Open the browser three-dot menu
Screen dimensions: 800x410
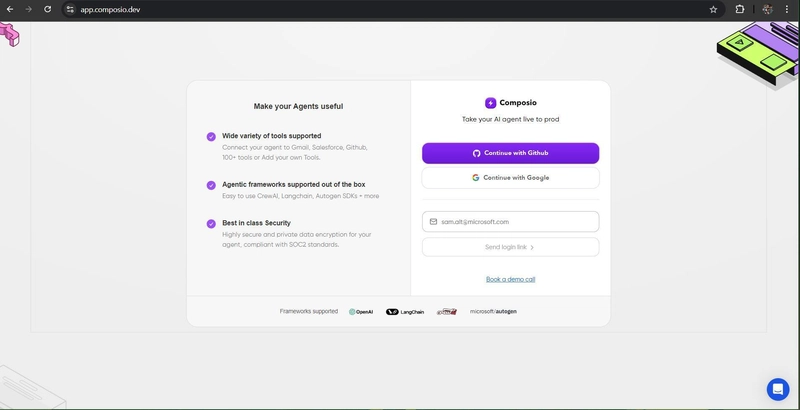(787, 9)
